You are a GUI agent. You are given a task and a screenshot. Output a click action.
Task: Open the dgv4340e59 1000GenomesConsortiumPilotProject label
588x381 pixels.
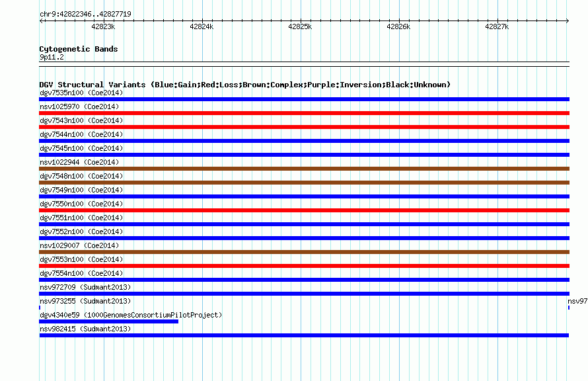131,315
